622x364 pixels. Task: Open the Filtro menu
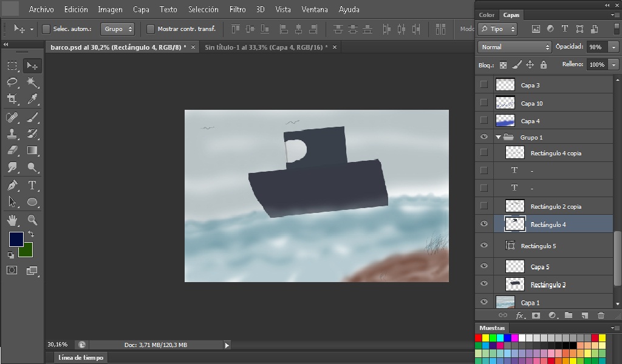[238, 9]
